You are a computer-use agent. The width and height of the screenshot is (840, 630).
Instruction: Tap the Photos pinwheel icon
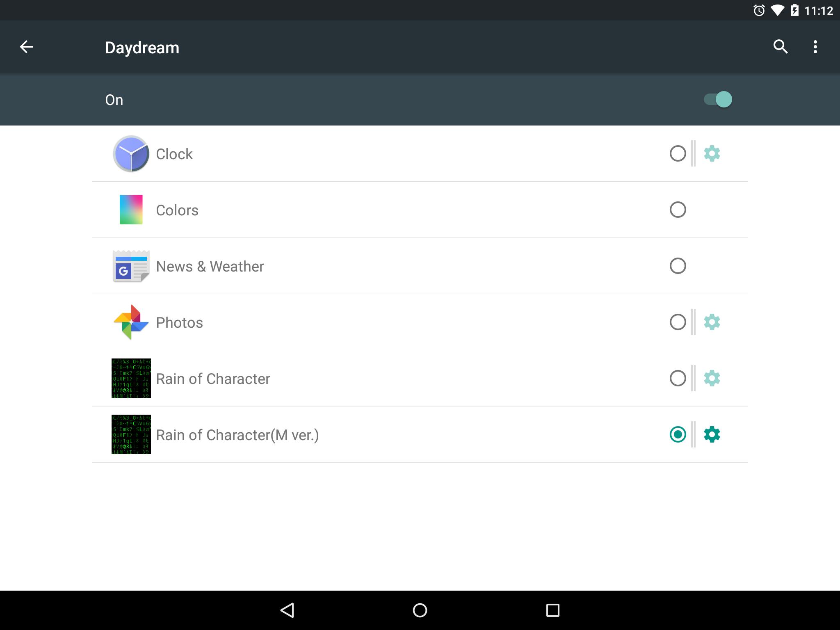point(131,322)
